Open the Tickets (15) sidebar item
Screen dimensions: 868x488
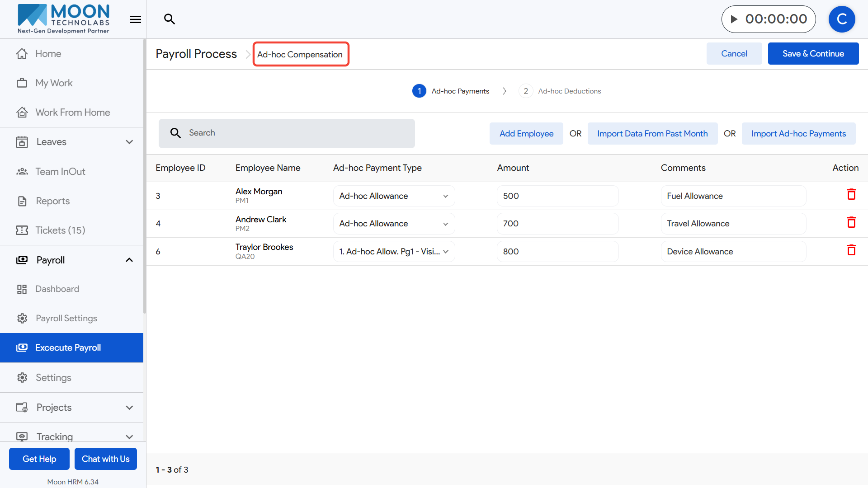(60, 230)
